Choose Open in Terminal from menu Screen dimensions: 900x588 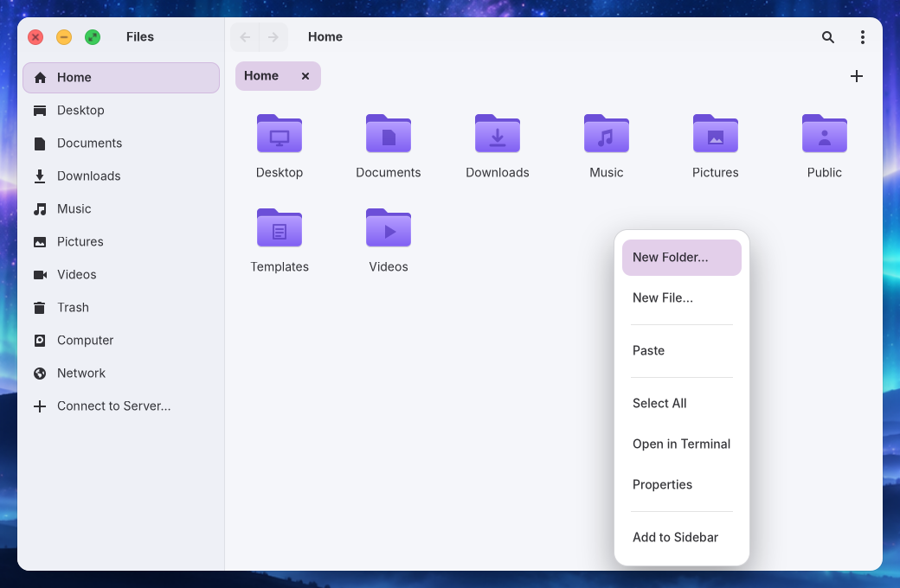tap(682, 444)
